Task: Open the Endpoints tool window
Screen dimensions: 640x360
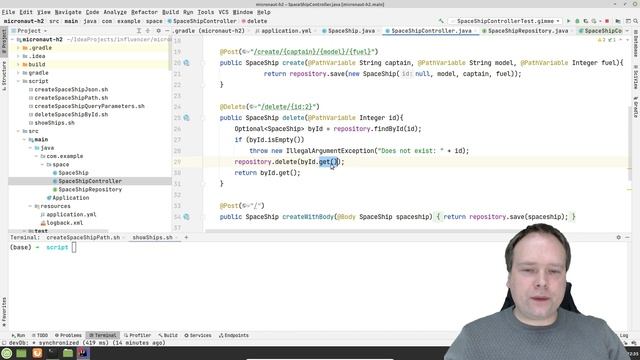Action: 233,335
